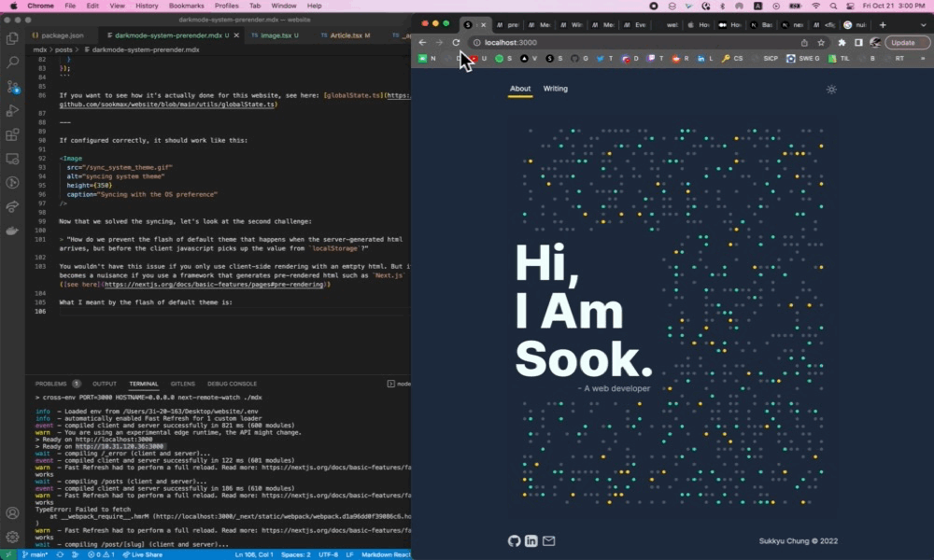Close the darkmode-system-prerender.mdx tab
This screenshot has height=560, width=934.
236,35
